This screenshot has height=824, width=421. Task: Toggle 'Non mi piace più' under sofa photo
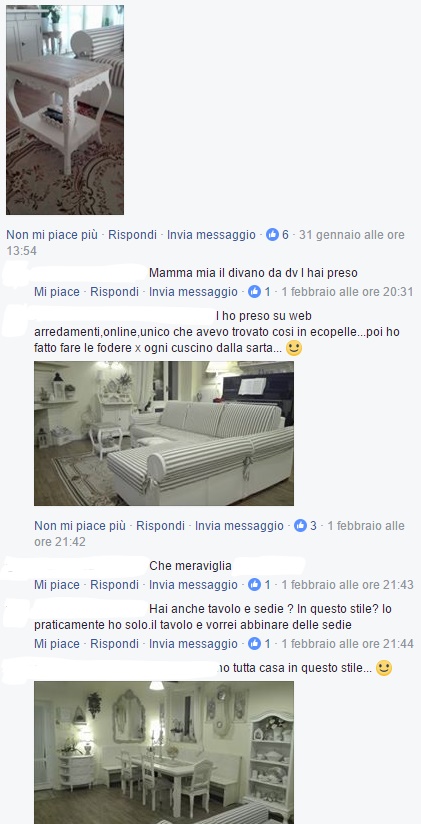coord(80,526)
